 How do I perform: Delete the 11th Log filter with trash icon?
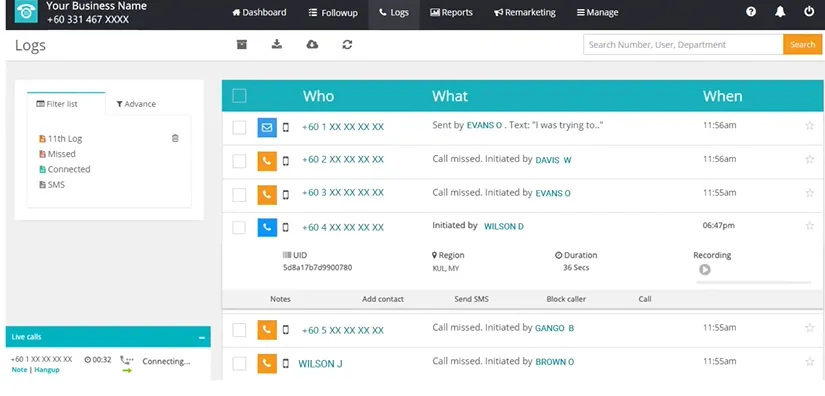click(175, 138)
